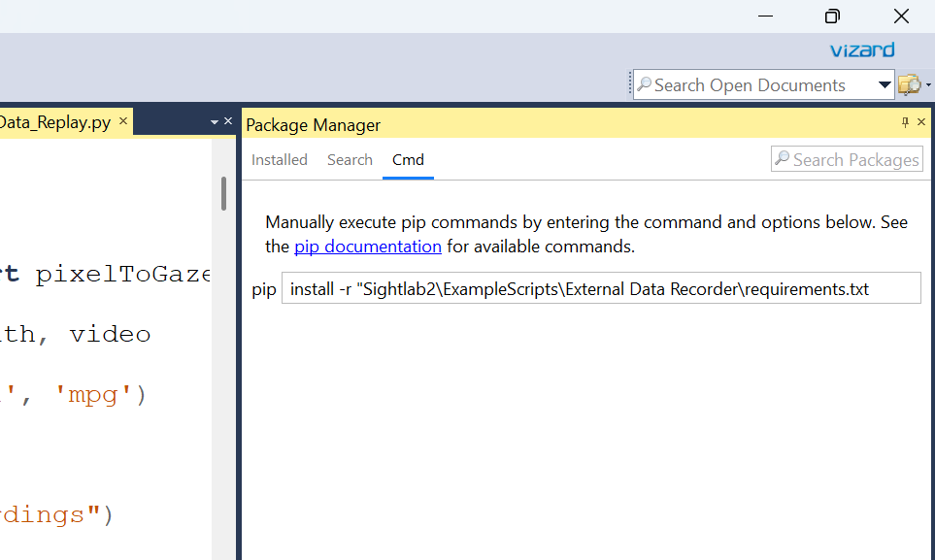Click the word video in the code
The width and height of the screenshot is (935, 560).
click(110, 334)
